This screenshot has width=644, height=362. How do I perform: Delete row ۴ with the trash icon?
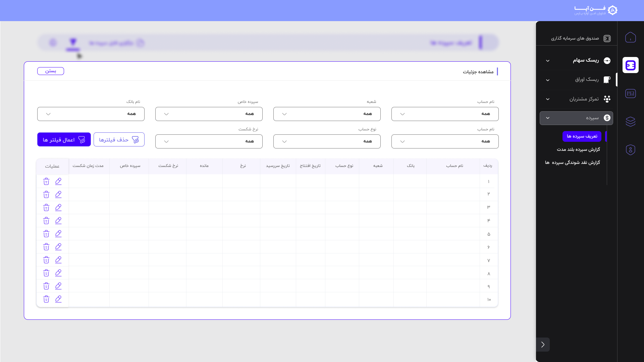(46, 221)
